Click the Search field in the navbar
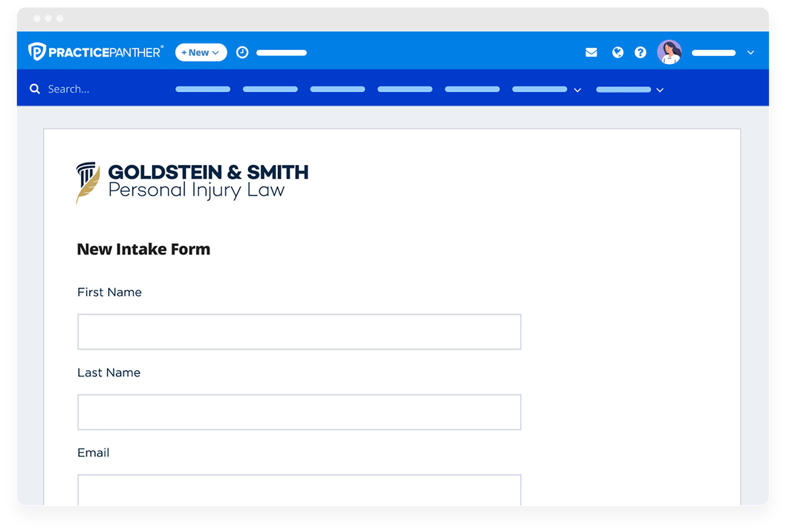This screenshot has height=532, width=786. pos(90,89)
